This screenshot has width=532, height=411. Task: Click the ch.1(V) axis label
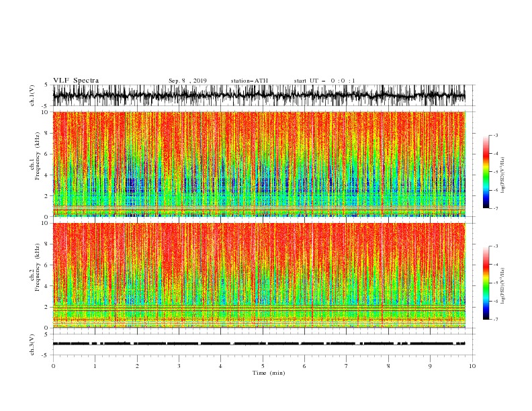[x=32, y=95]
